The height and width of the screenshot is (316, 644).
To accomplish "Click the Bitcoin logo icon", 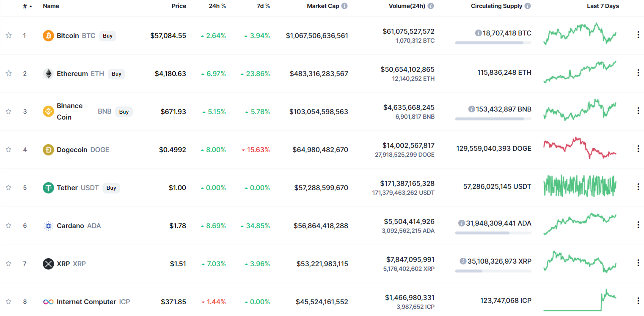I will coord(49,35).
